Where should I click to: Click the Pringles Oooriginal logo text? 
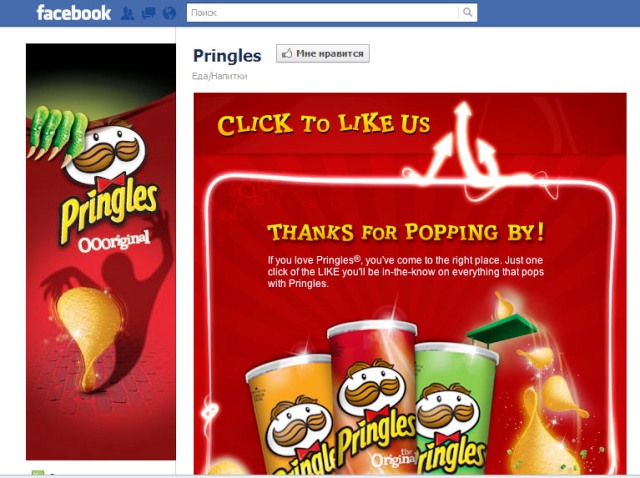pyautogui.click(x=108, y=216)
